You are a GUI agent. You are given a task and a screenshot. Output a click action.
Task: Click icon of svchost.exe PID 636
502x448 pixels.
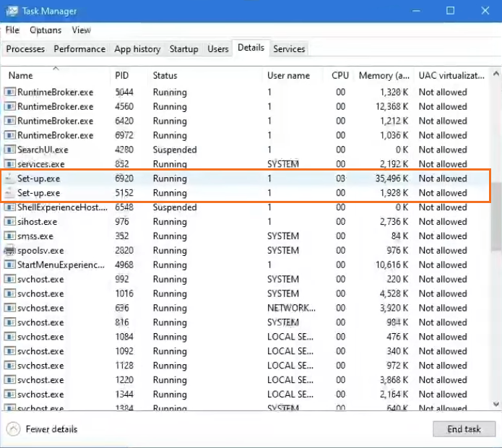point(9,308)
